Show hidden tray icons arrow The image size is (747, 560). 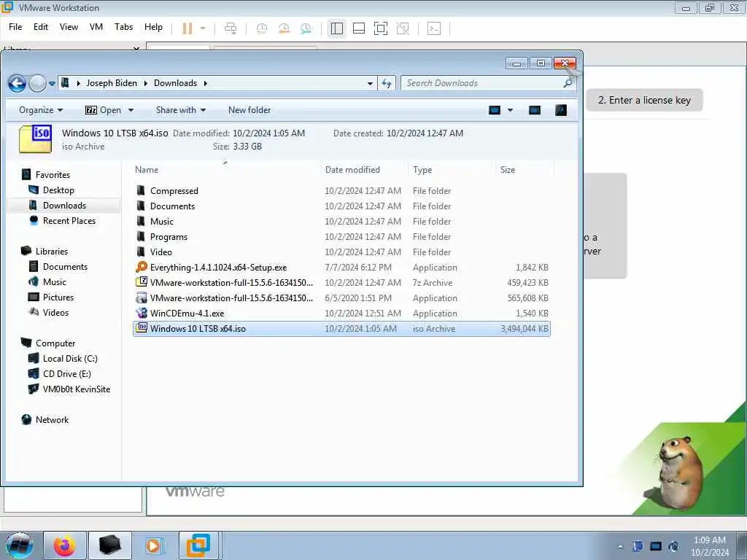(620, 546)
